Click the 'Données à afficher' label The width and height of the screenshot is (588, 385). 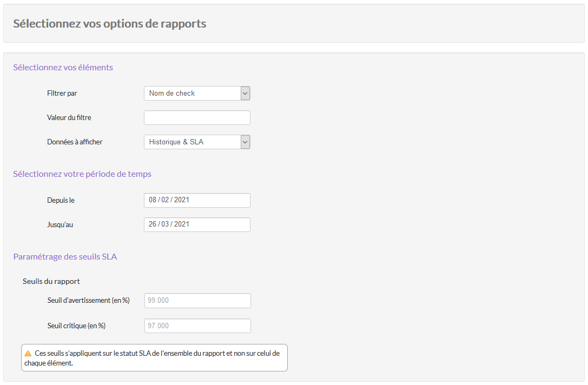(75, 142)
